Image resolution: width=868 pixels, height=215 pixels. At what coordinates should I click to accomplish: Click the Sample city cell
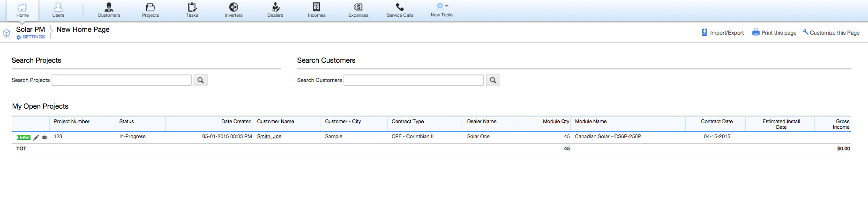click(334, 136)
